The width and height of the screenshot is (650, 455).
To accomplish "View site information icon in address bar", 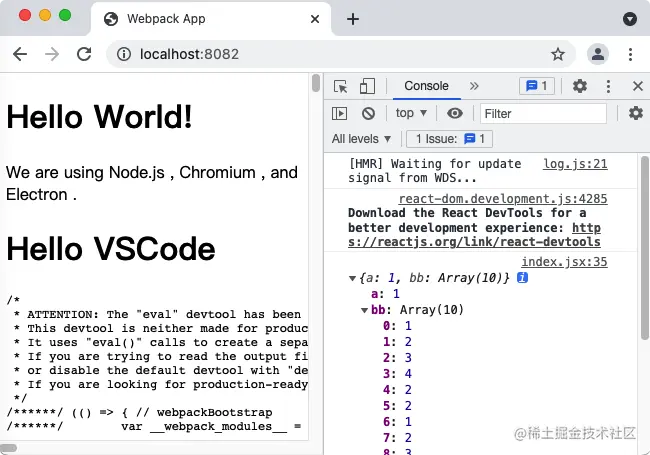I will pyautogui.click(x=124, y=54).
